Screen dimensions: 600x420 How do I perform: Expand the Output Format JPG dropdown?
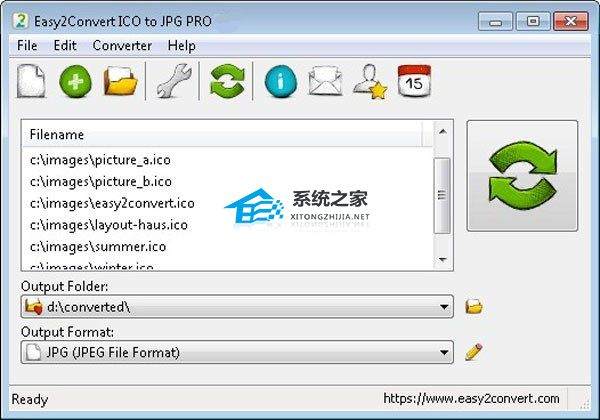pyautogui.click(x=444, y=352)
